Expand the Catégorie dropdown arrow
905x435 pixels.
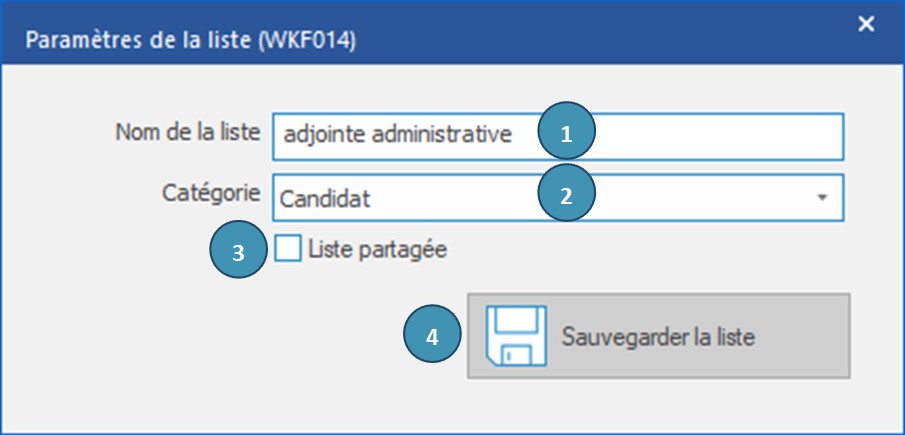coord(822,198)
